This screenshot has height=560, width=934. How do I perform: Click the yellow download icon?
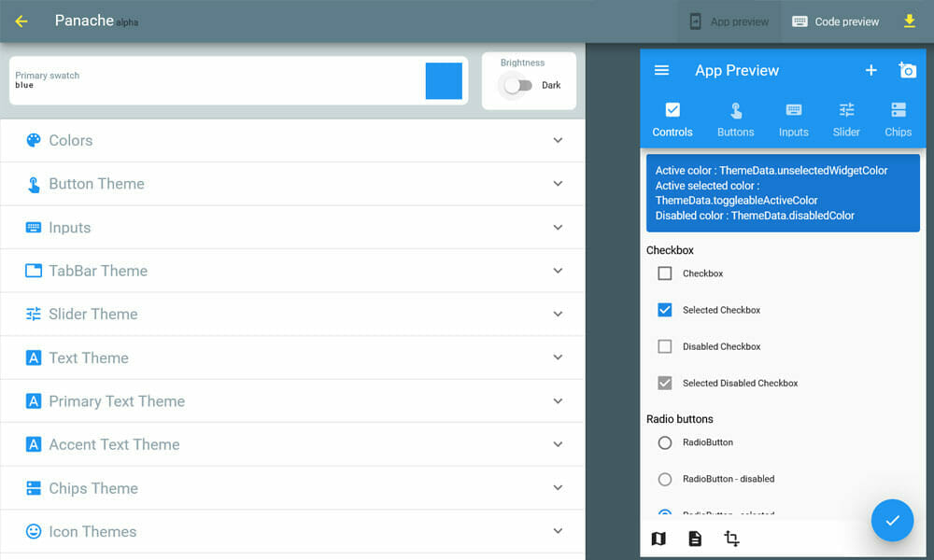[x=910, y=21]
